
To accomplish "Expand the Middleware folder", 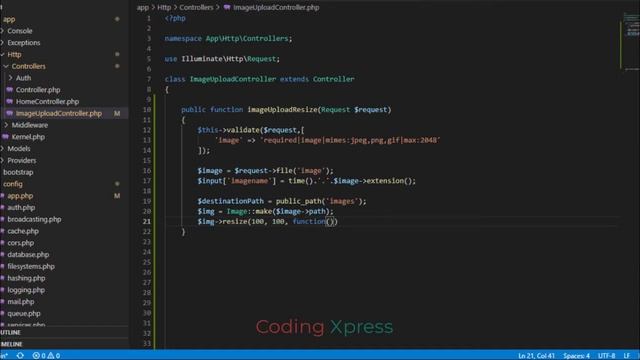I will [x=30, y=125].
